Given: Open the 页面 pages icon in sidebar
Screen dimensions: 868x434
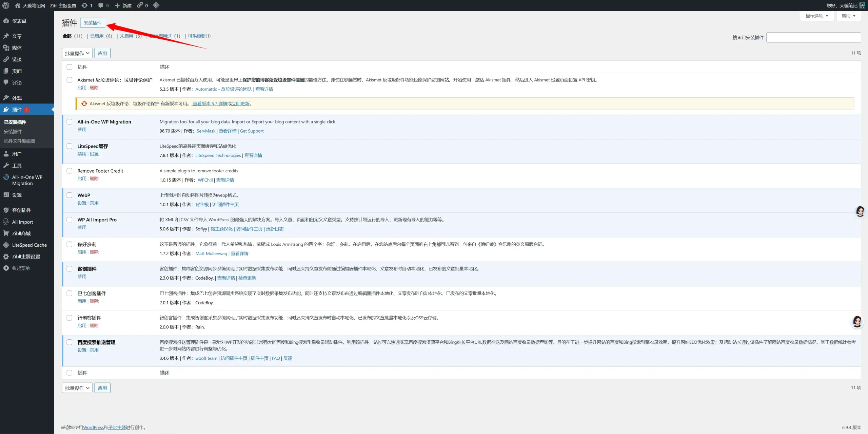Looking at the screenshot, I should click(x=6, y=71).
